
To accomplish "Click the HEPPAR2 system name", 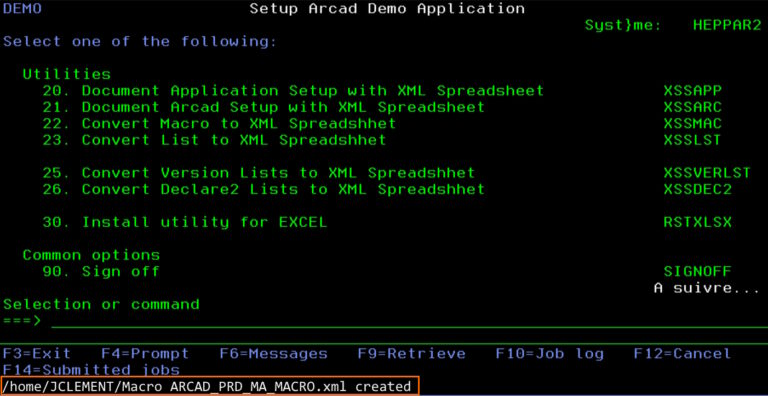I will coord(727,25).
